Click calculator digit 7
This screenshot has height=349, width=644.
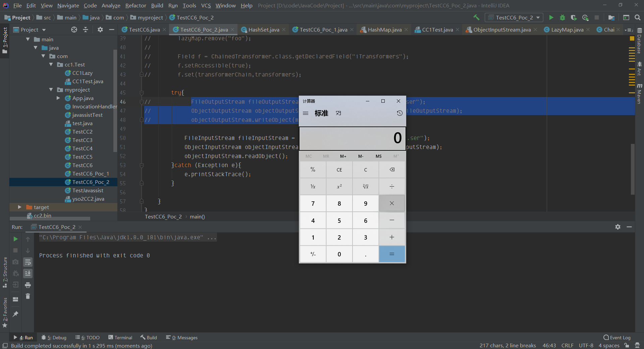(313, 203)
